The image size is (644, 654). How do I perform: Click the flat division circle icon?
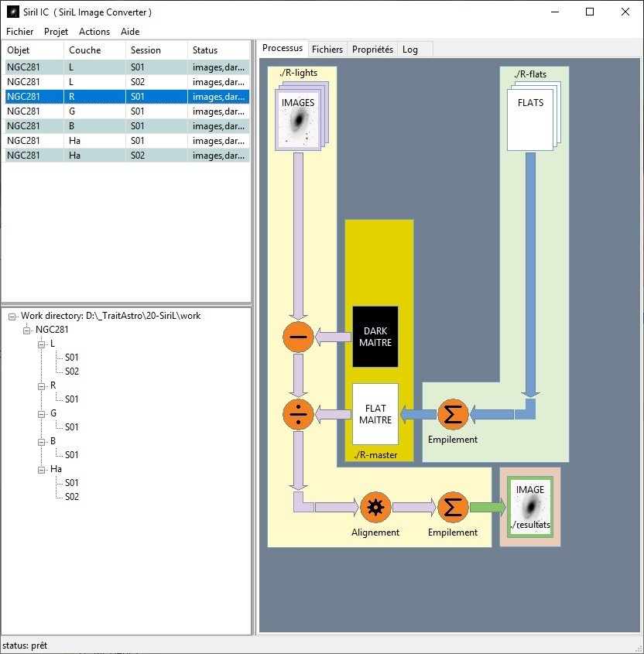click(x=298, y=415)
